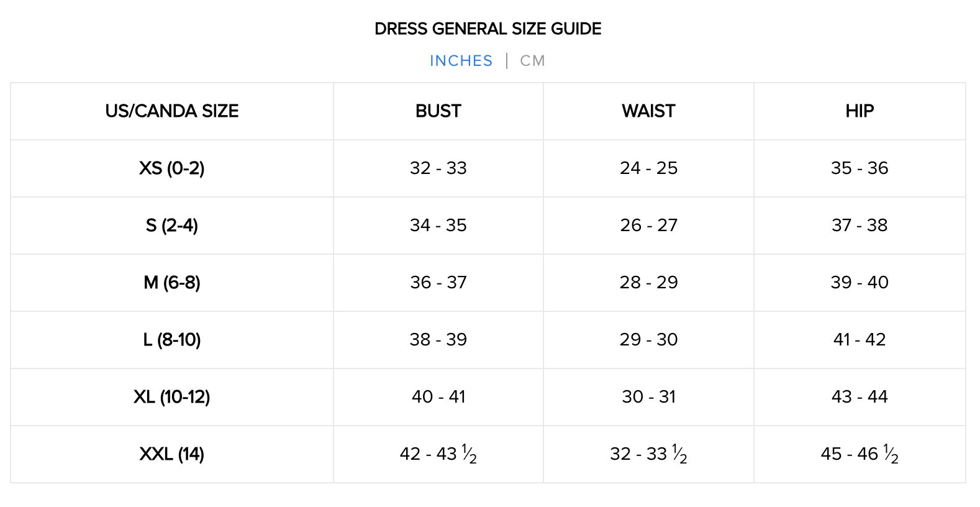Image resolution: width=980 pixels, height=507 pixels.
Task: Select the HIP column header
Action: (x=860, y=111)
